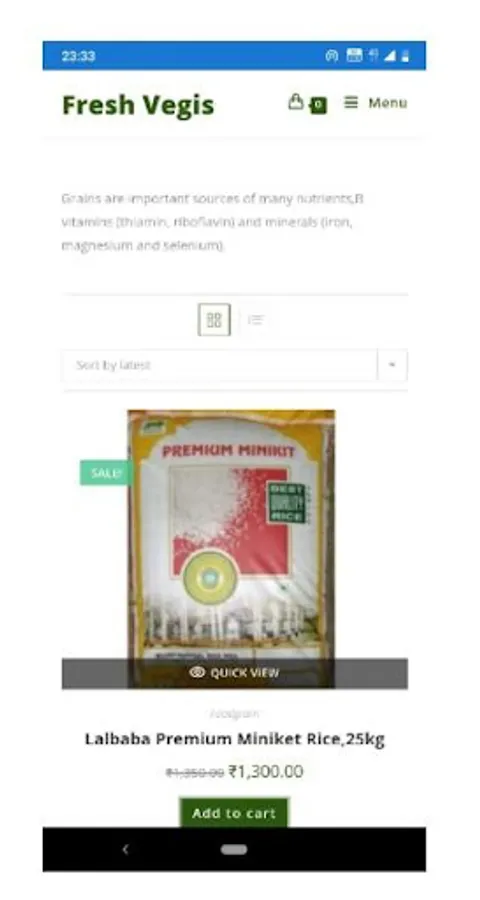
Task: Expand sorting options with the arrow
Action: (x=392, y=365)
